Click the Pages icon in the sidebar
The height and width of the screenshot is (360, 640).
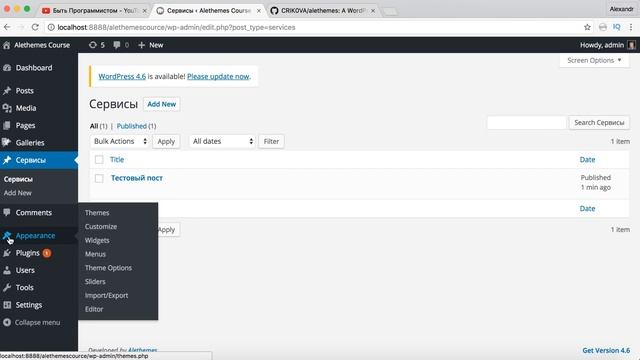tap(7, 125)
